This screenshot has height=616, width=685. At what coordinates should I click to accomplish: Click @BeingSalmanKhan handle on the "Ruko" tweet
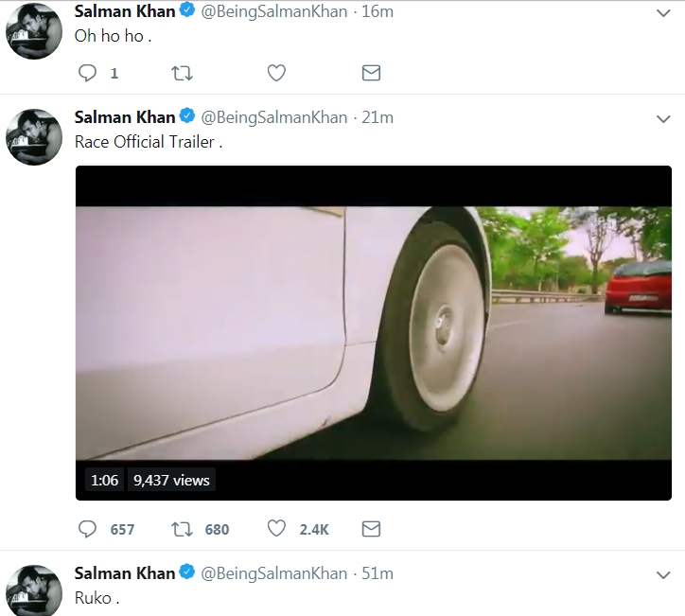click(273, 573)
